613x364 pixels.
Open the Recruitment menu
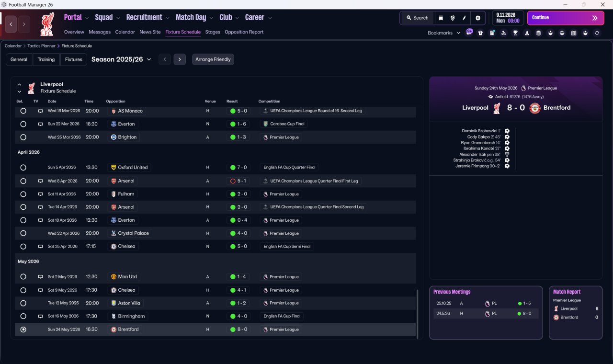pyautogui.click(x=144, y=17)
